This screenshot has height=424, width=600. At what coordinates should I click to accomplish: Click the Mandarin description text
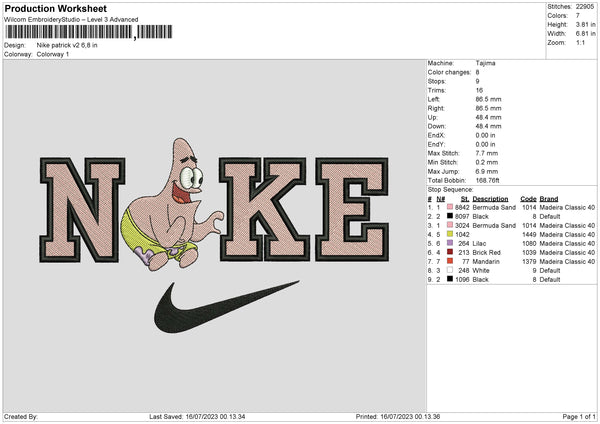[x=486, y=261]
